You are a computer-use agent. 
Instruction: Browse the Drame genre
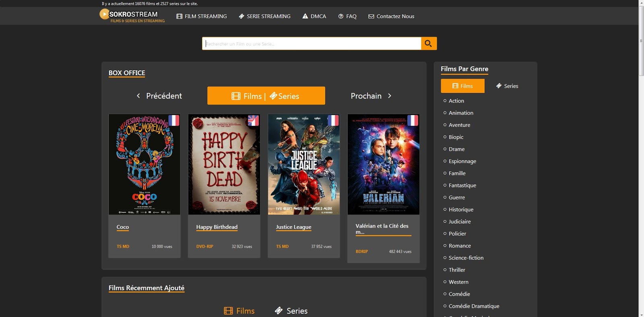coord(456,149)
